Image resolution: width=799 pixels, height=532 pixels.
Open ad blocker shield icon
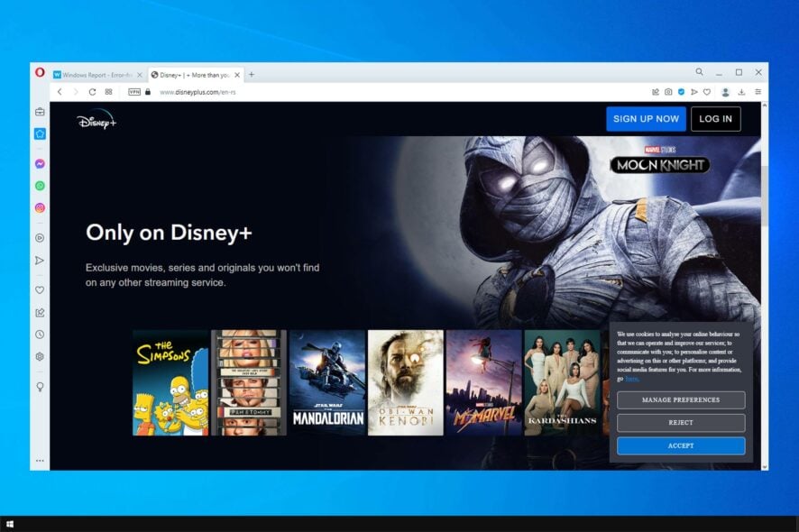coord(681,92)
